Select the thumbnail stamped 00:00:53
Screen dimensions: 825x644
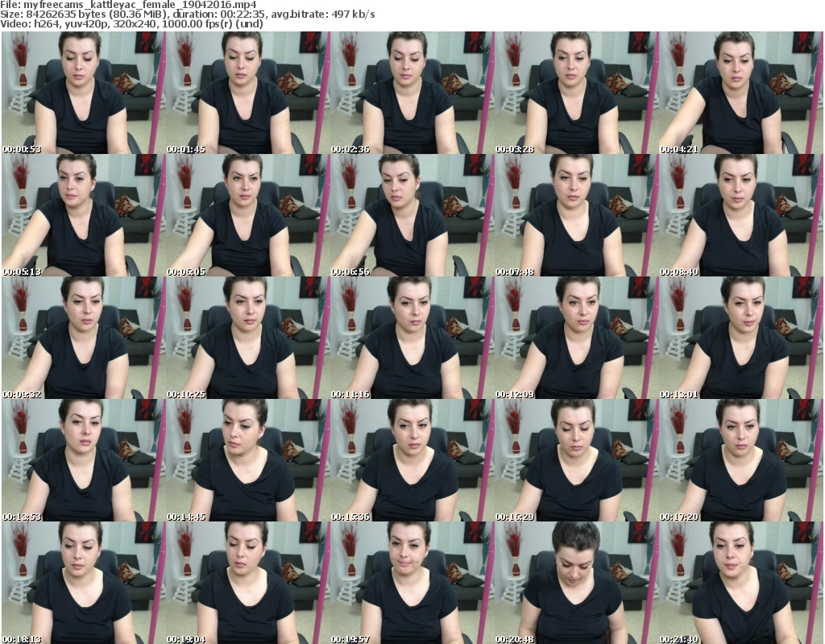click(83, 93)
